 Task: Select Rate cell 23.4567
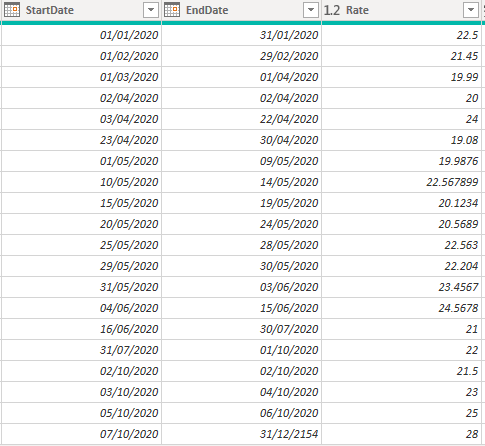click(x=402, y=287)
